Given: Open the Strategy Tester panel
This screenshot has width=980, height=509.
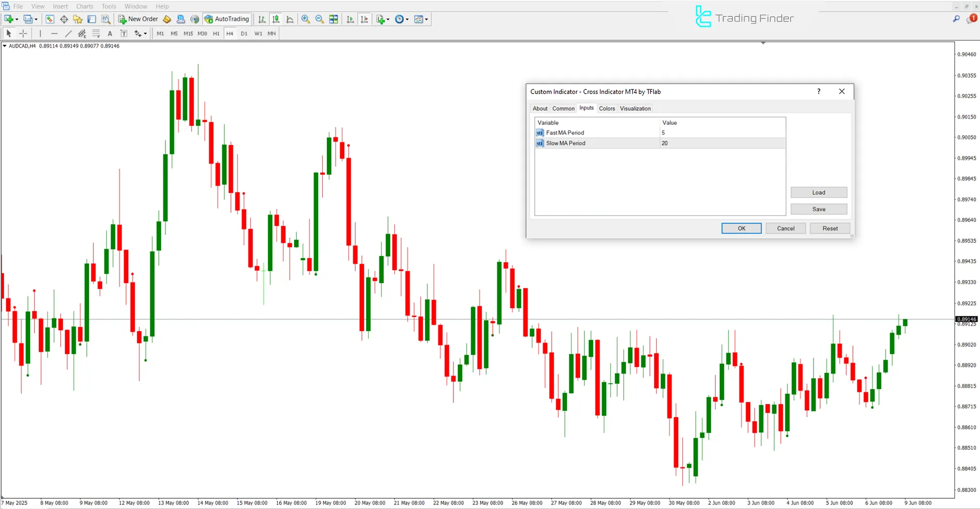Looking at the screenshot, I should pos(106,19).
